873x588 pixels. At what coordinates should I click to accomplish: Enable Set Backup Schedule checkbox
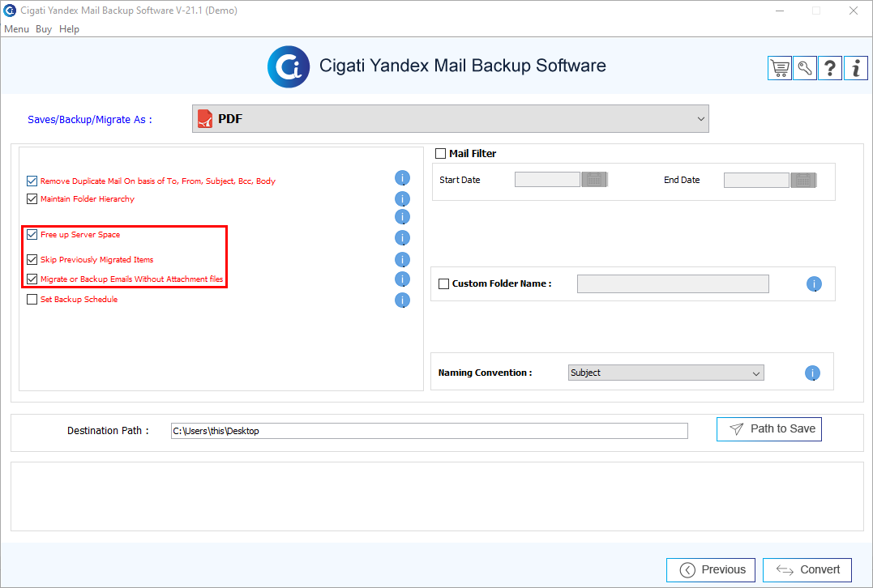(x=32, y=300)
